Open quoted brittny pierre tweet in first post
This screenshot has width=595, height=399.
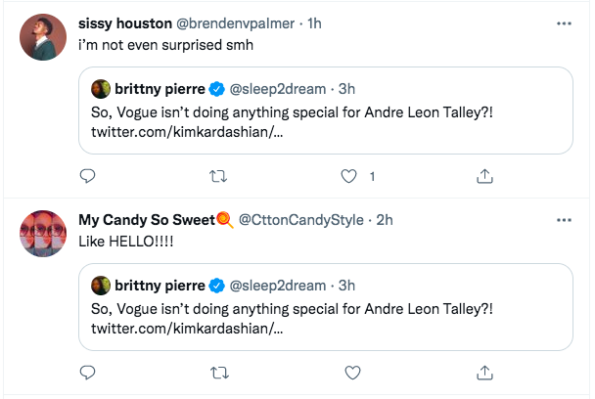tap(326, 110)
